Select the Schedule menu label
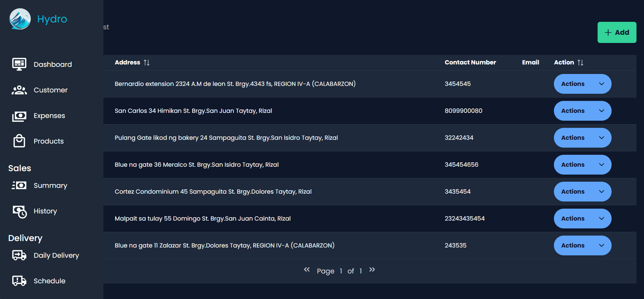This screenshot has height=299, width=644. click(x=49, y=281)
